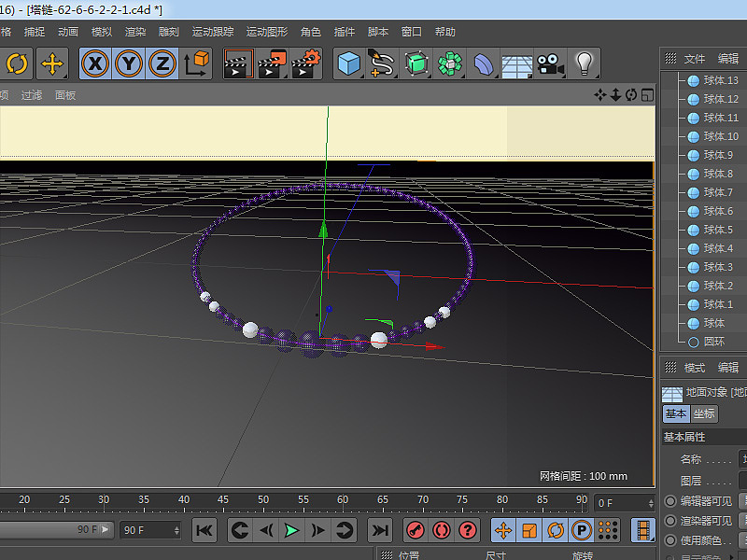
Task: Render to Picture Viewer
Action: [x=272, y=63]
